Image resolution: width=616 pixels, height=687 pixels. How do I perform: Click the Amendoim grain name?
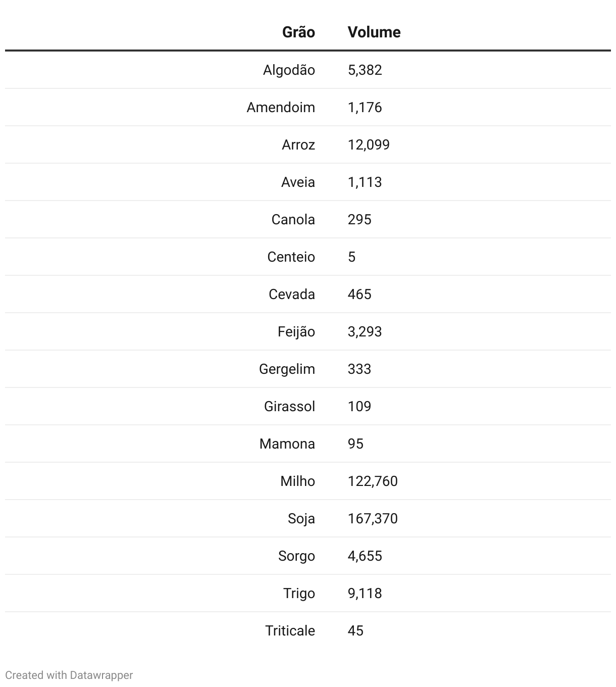pyautogui.click(x=281, y=108)
